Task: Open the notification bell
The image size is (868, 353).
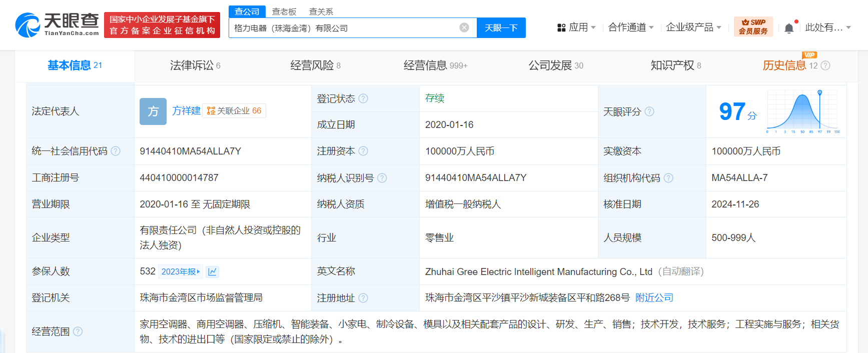Action: (789, 28)
